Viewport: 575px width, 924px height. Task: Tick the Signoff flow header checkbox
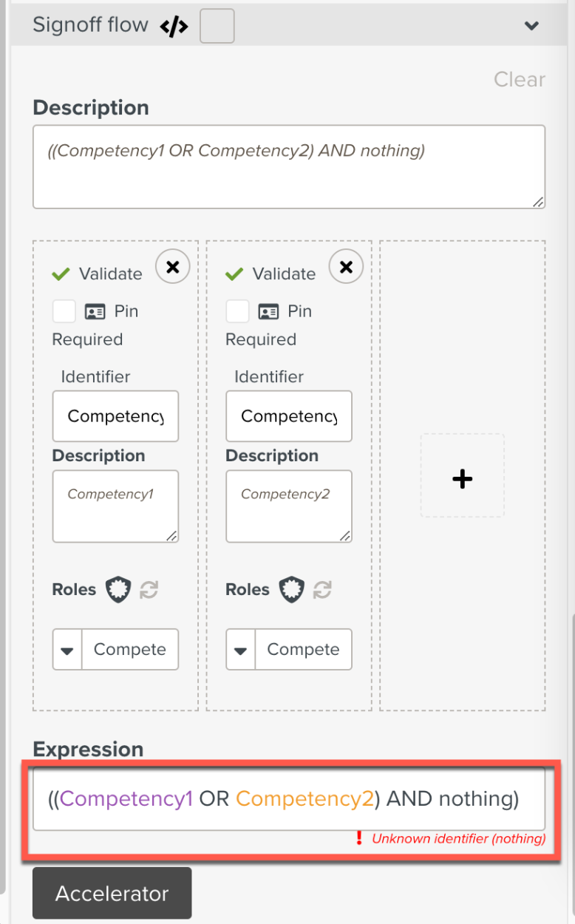pos(217,27)
